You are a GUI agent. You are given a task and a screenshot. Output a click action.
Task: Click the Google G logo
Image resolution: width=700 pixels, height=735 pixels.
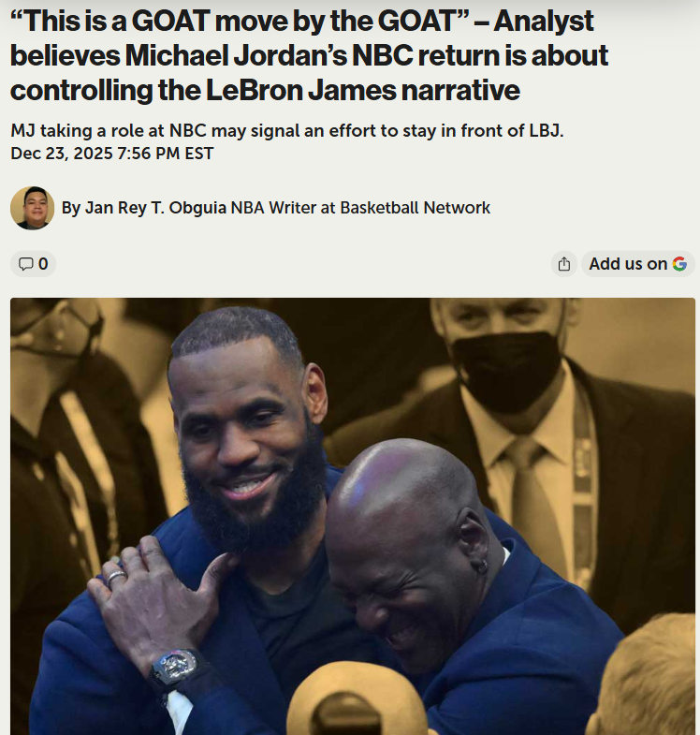coord(679,264)
